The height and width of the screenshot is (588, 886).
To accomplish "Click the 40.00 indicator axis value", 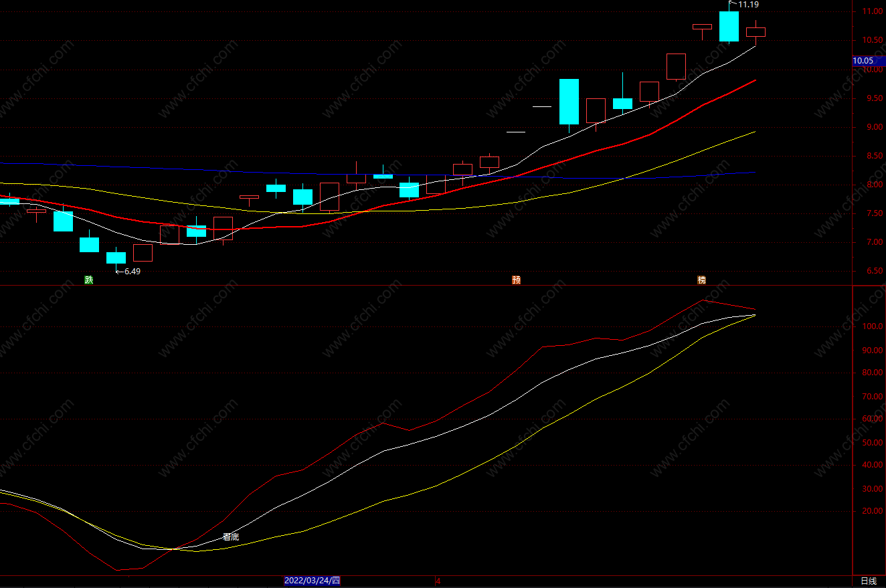I will pos(873,465).
